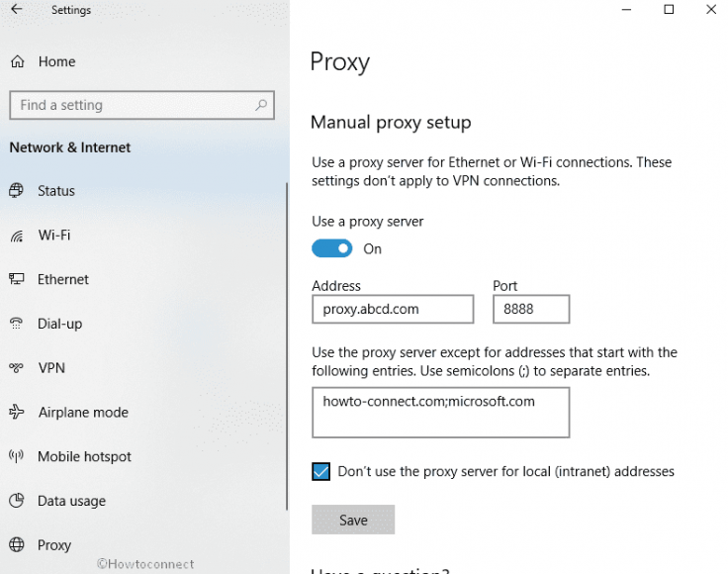The height and width of the screenshot is (574, 728).
Task: Show Data usage settings
Action: click(71, 501)
